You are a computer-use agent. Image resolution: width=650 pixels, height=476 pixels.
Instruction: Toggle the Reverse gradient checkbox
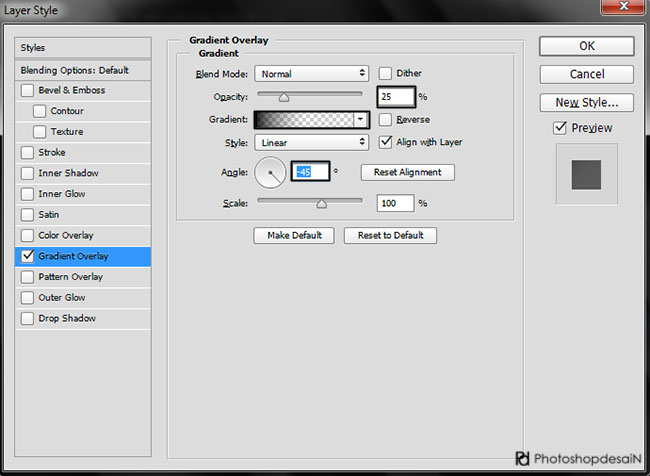pos(386,119)
